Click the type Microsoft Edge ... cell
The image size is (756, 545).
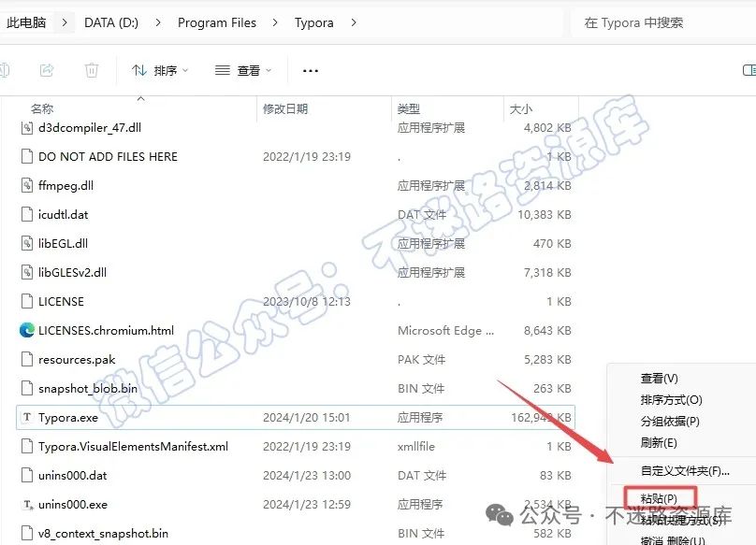[x=445, y=331]
